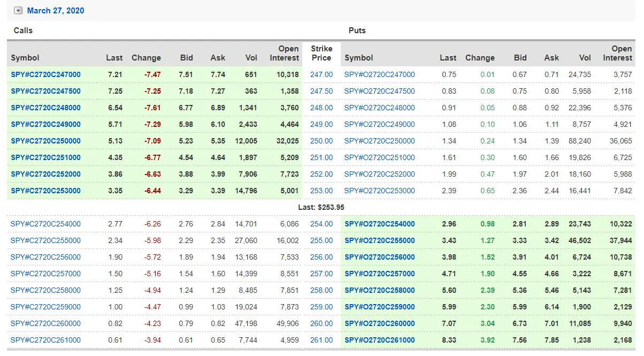Open call symbol SPY#C2720C253000

(46, 191)
